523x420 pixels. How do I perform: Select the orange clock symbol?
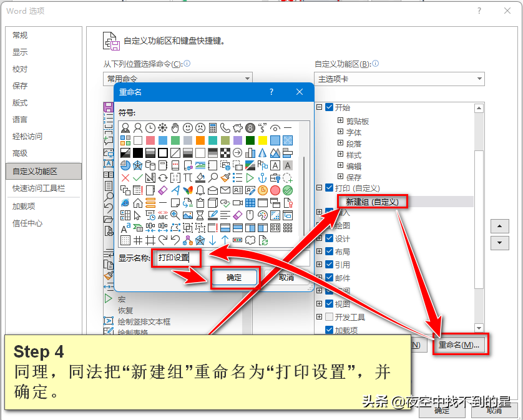click(x=263, y=190)
